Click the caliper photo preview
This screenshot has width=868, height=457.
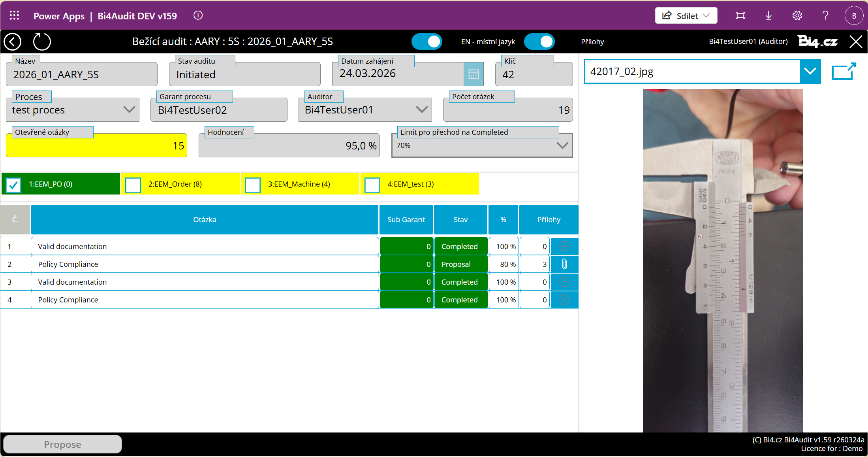(723, 260)
